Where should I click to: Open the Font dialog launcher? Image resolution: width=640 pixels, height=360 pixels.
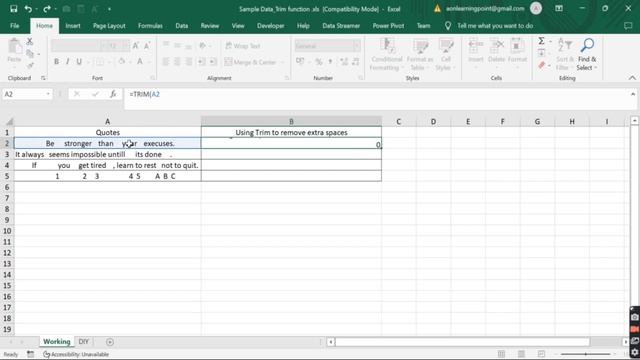pos(153,78)
